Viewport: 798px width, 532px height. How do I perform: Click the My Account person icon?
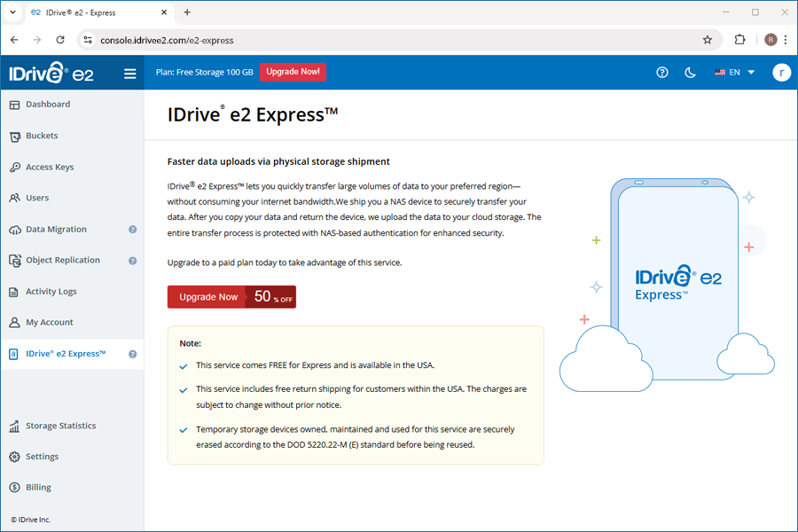pos(14,322)
